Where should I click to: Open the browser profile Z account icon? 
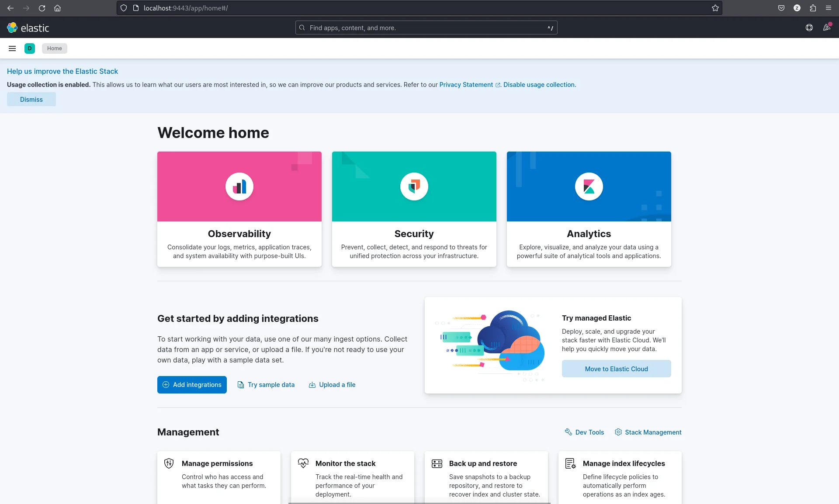point(797,8)
